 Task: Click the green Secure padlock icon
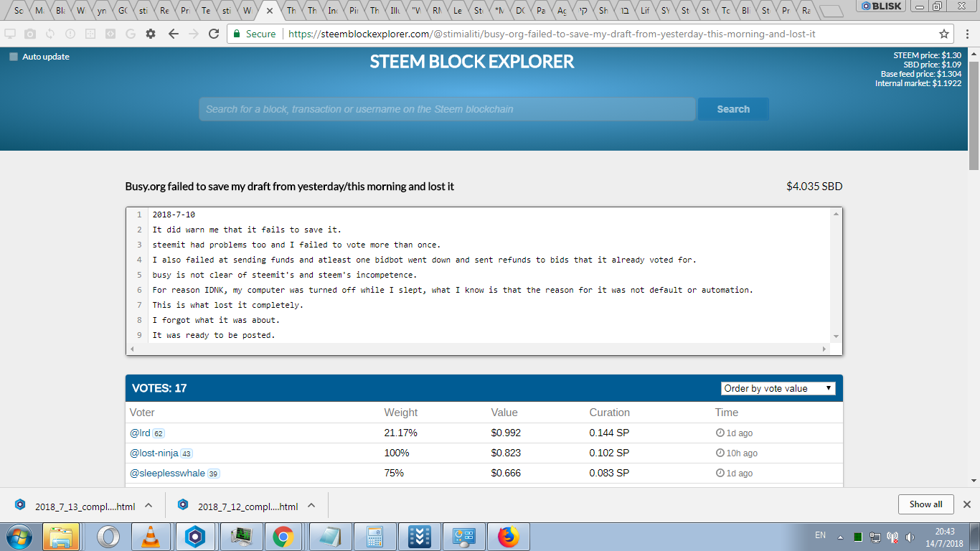pyautogui.click(x=237, y=34)
